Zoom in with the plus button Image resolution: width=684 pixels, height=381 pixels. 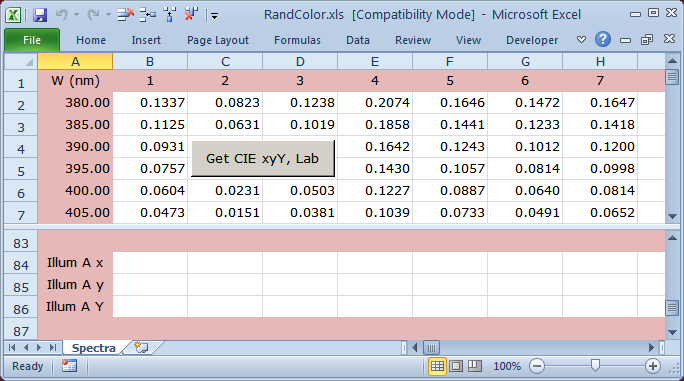pos(653,366)
